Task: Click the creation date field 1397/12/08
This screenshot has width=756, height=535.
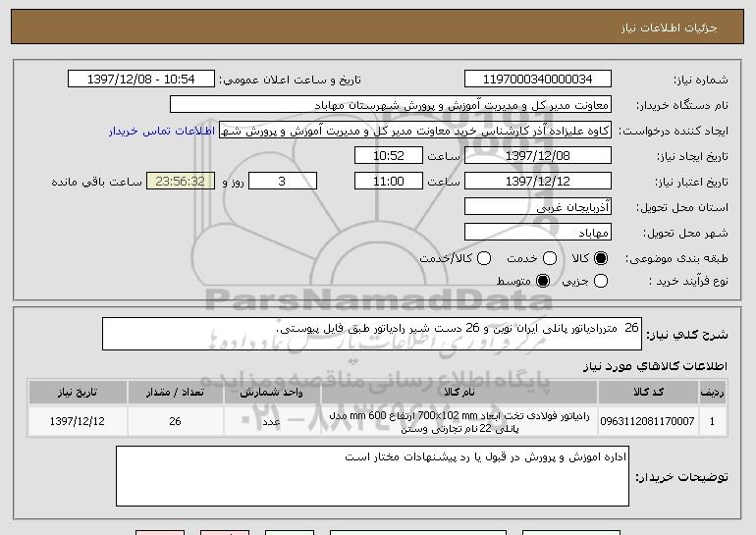Action: [x=538, y=156]
